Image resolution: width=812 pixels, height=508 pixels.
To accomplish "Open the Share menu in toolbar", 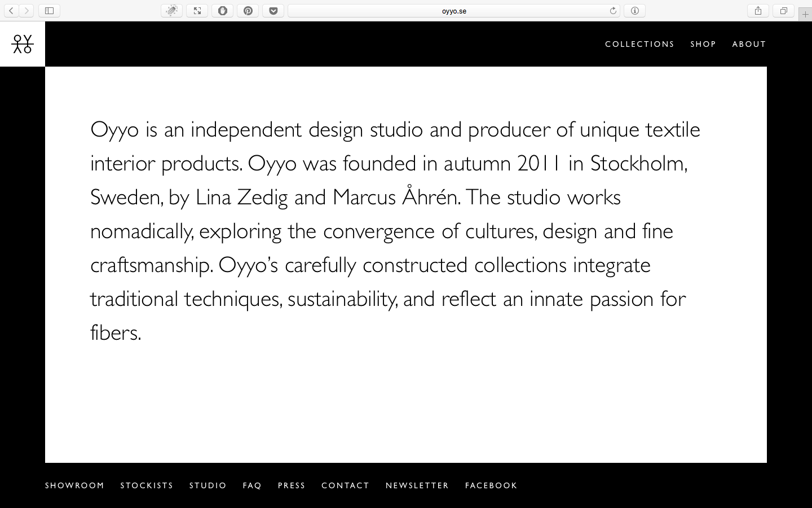I will point(758,11).
